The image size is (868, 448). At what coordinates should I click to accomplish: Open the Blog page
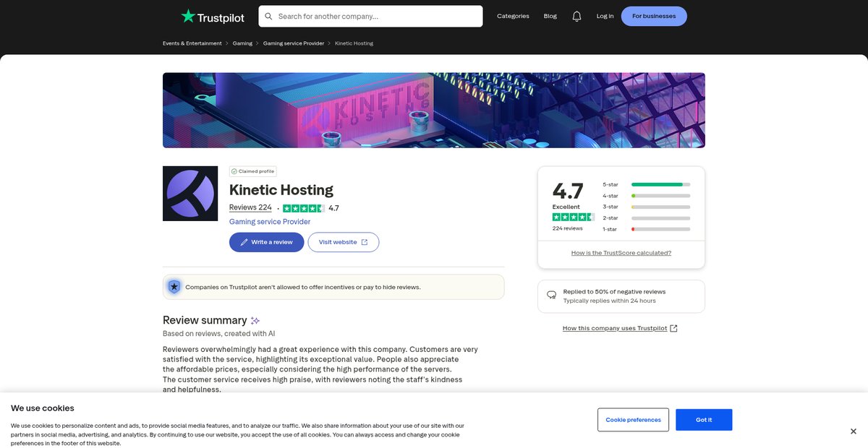[550, 16]
